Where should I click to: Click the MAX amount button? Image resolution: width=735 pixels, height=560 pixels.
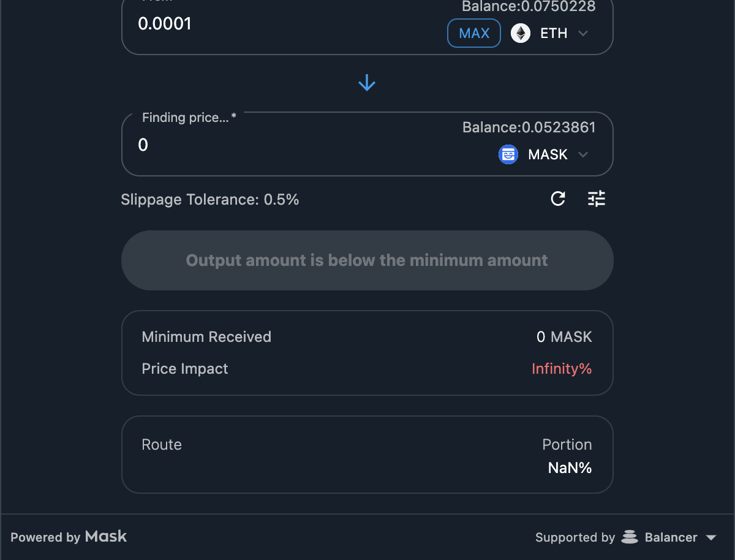[473, 33]
